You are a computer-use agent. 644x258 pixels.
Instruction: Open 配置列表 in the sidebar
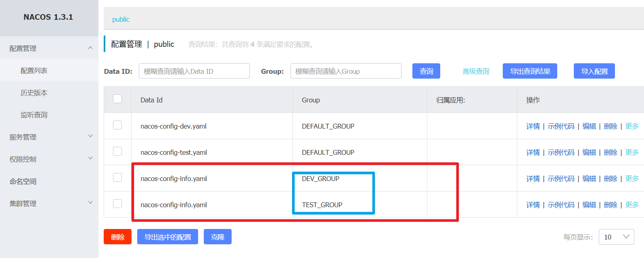34,71
